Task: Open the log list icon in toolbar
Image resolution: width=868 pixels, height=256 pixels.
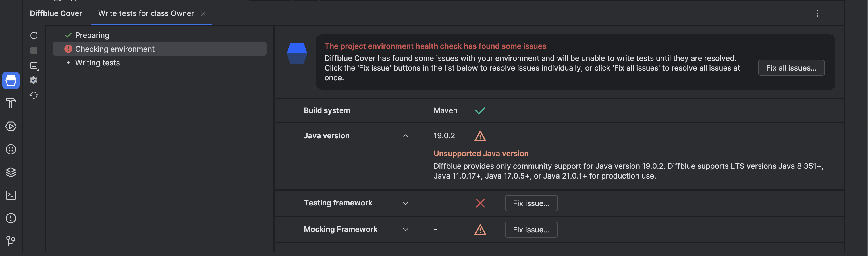Action: tap(34, 66)
